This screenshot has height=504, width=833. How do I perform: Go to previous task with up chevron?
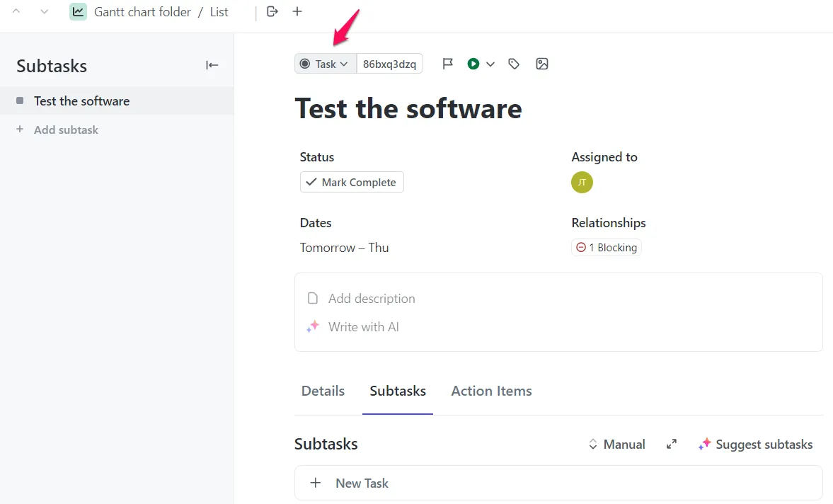[16, 11]
